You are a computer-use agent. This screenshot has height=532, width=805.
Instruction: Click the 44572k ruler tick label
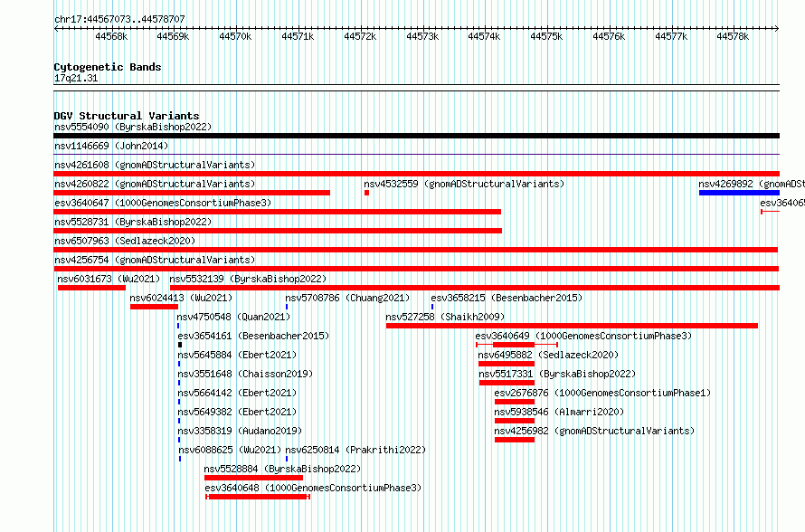pyautogui.click(x=360, y=36)
